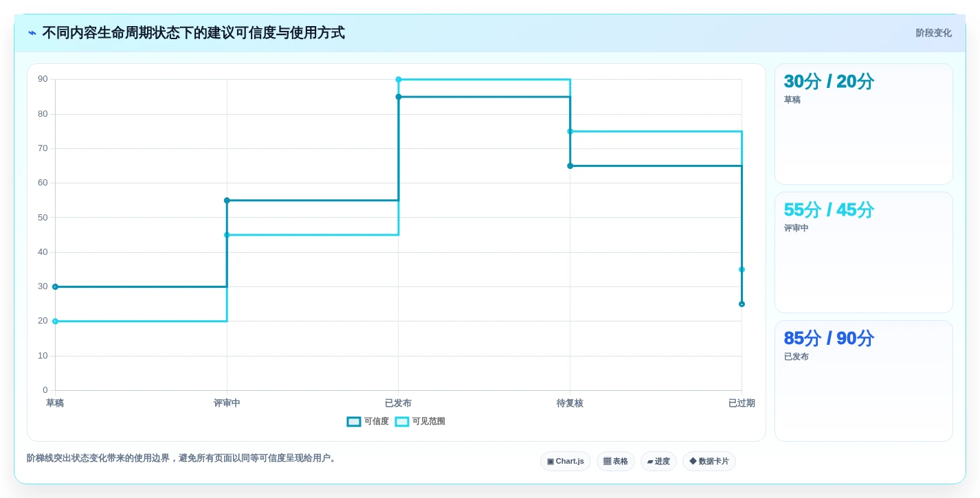Click the 待复核 x-axis label

tap(570, 403)
